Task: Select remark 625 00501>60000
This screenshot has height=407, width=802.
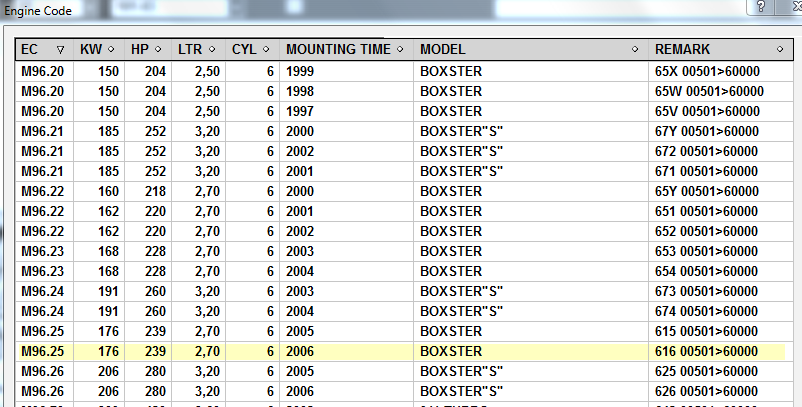Action: click(x=706, y=371)
